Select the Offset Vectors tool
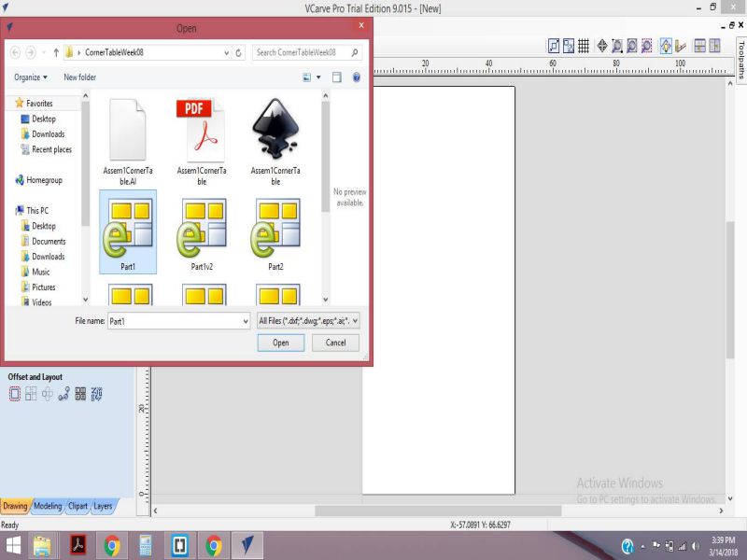Image resolution: width=747 pixels, height=560 pixels. [15, 394]
